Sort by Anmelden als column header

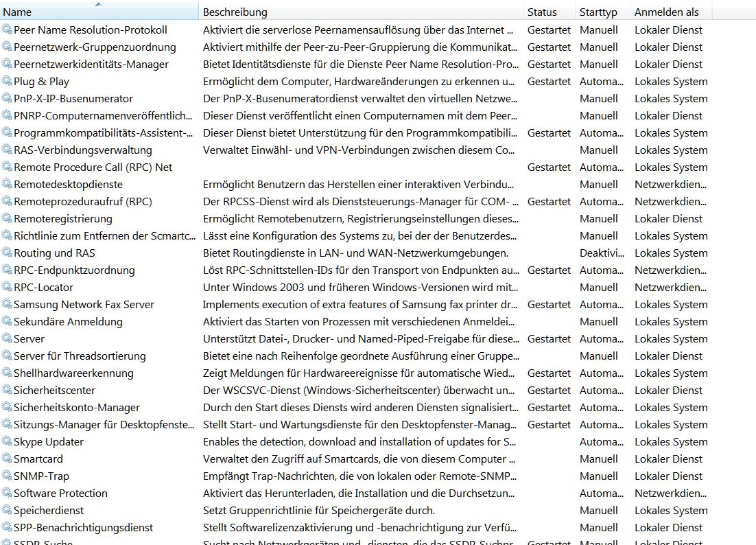pyautogui.click(x=671, y=12)
